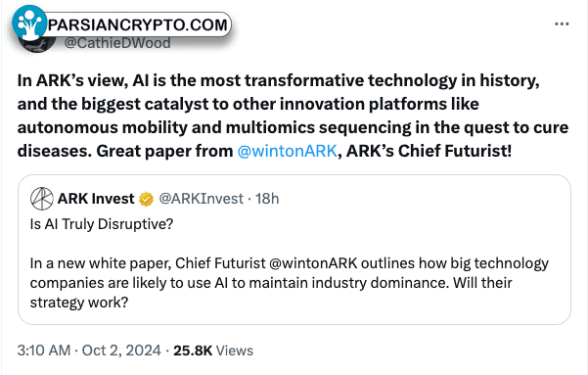The image size is (588, 375).
Task: Open the three-dot more options menu
Action: coord(562,24)
